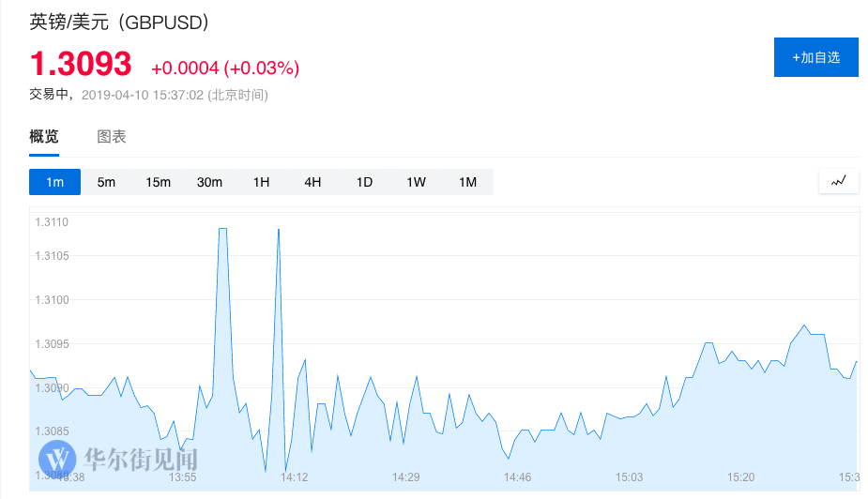Switch chart to 30m interval
The image size is (868, 499).
pyautogui.click(x=209, y=182)
